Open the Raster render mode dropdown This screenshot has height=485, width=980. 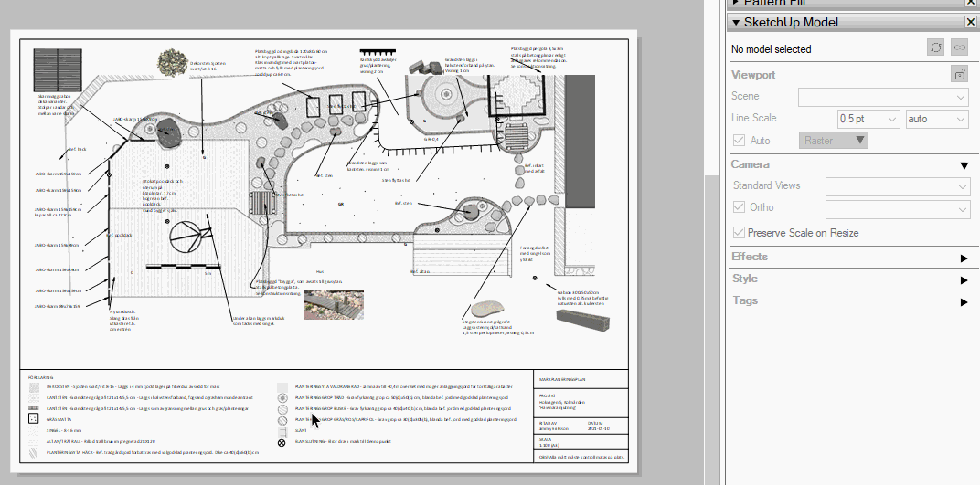[x=834, y=141]
